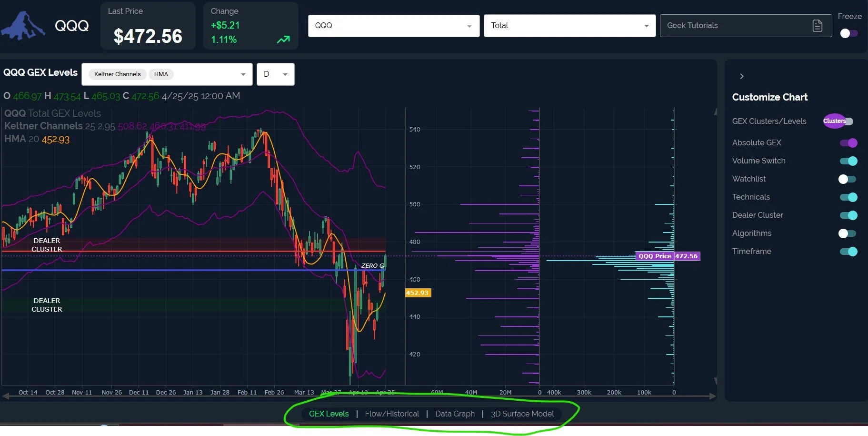868x436 pixels.
Task: Open the 3D Surface Model tab
Action: (x=522, y=414)
